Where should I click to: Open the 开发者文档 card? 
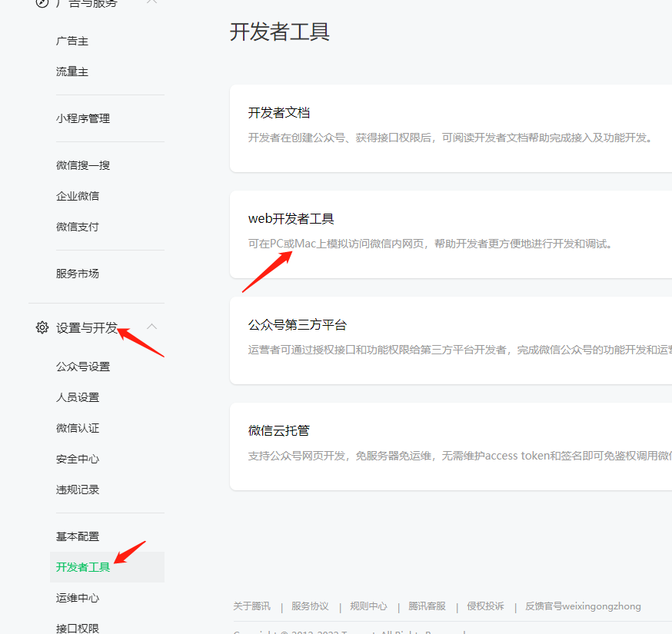click(x=451, y=128)
